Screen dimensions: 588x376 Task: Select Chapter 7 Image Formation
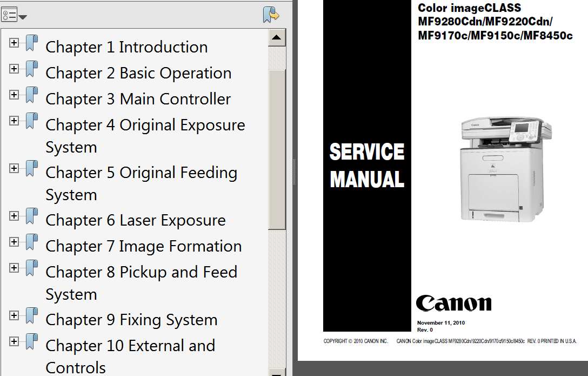143,246
